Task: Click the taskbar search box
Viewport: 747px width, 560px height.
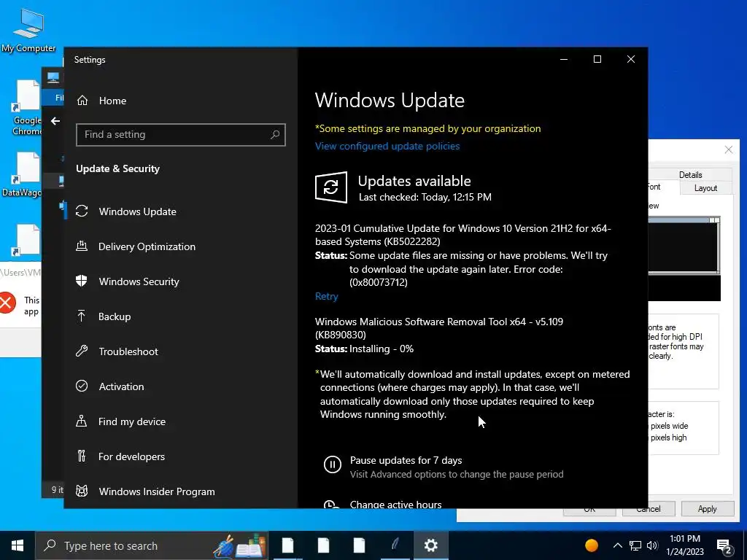Action: click(152, 545)
